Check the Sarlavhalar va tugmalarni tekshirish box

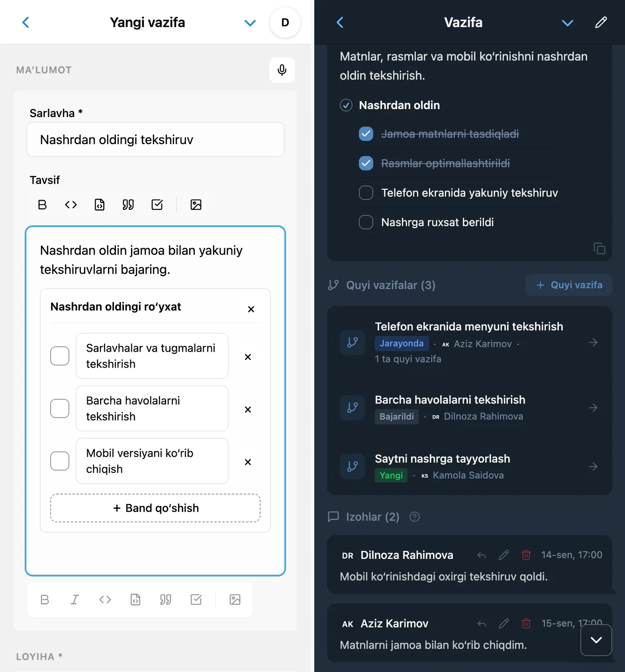[x=60, y=356]
